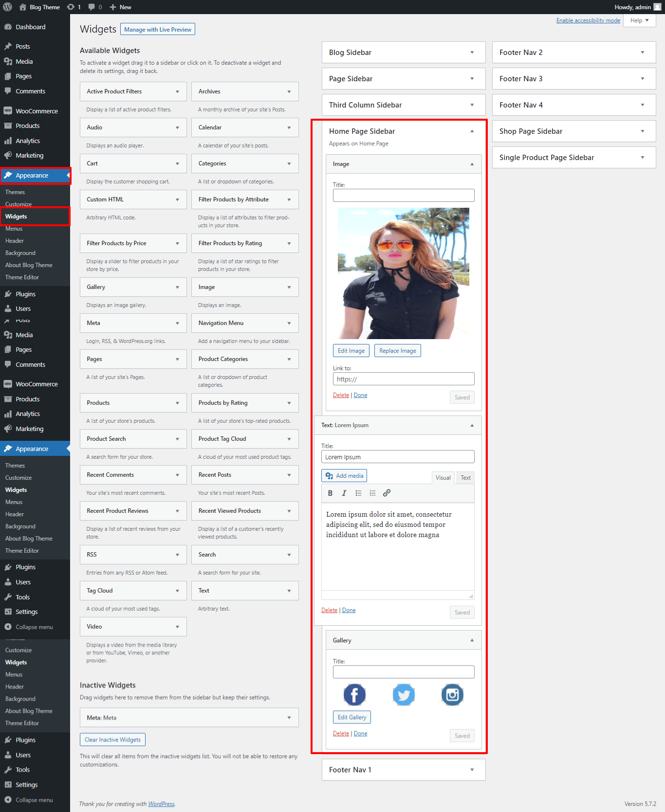Switch to the Visual editor tab

coord(443,478)
